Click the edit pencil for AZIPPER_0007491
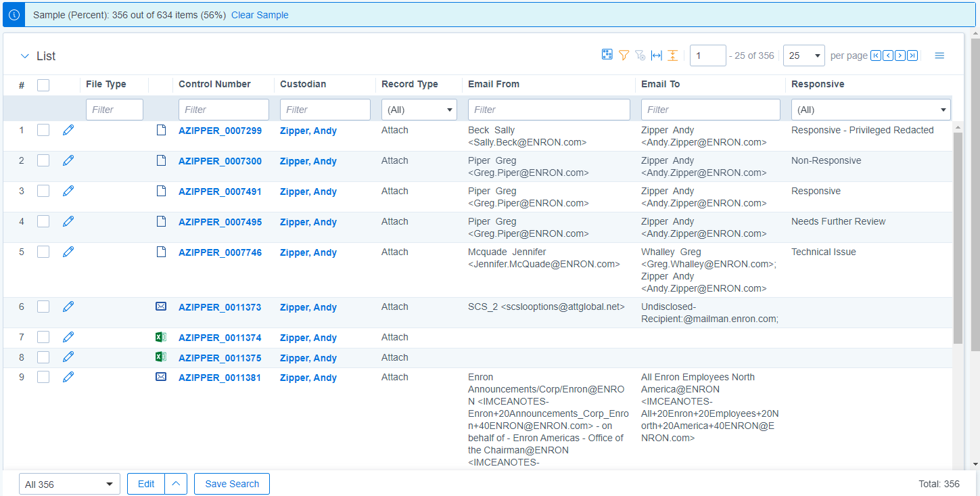The image size is (980, 496). 68,191
